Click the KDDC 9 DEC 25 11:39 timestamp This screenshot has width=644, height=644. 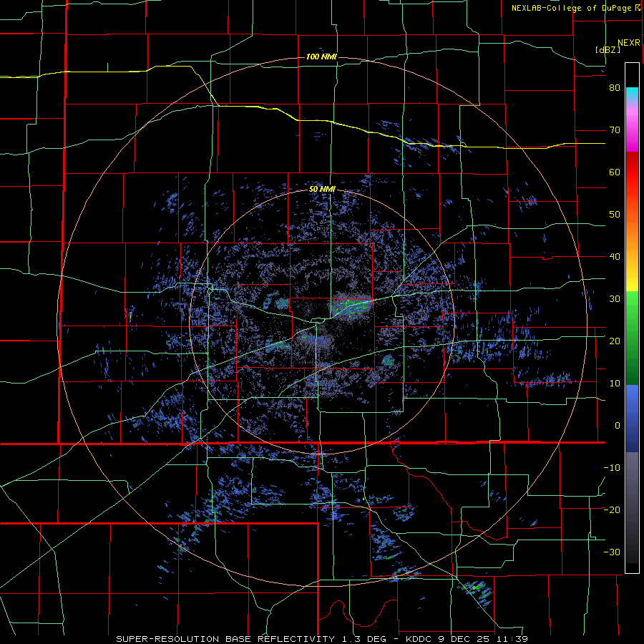[467, 639]
